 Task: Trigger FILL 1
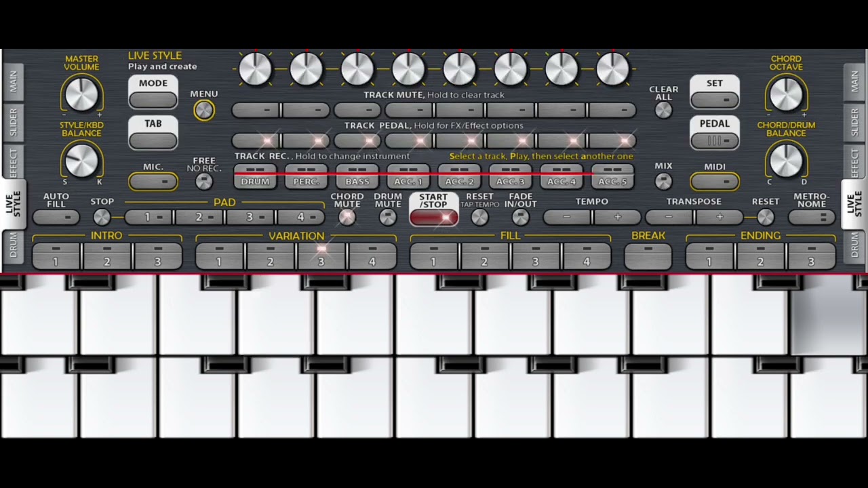pyautogui.click(x=434, y=256)
